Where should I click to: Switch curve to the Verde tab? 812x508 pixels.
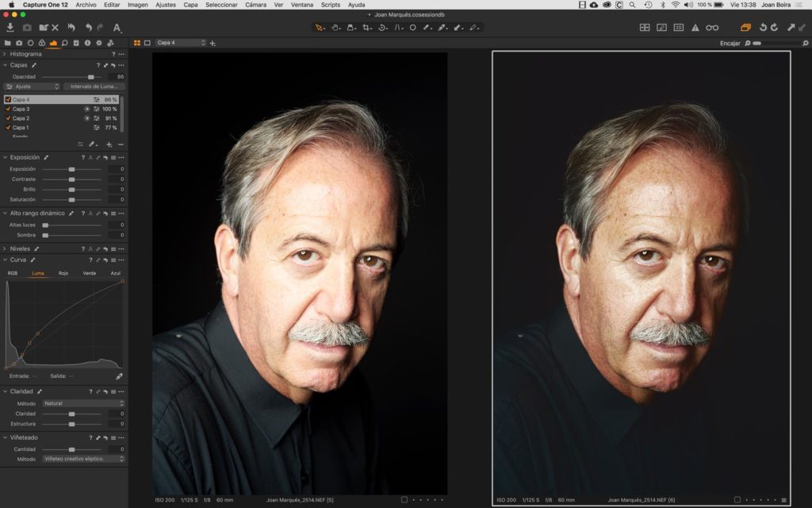tap(89, 273)
